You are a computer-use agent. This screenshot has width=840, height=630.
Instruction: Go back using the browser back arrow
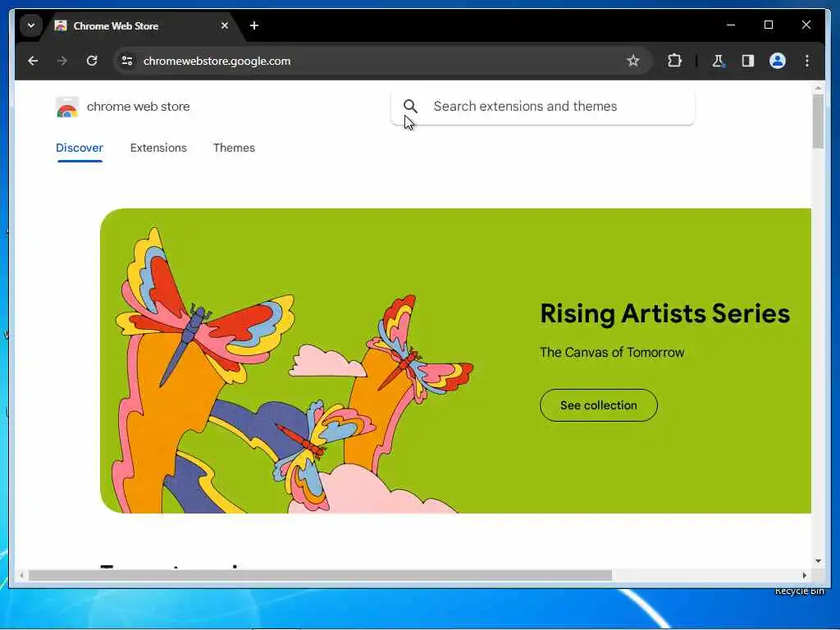point(33,61)
